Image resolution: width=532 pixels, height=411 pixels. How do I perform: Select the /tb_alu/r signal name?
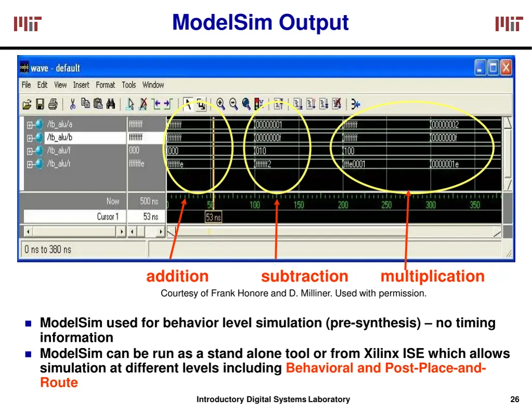tap(58, 164)
